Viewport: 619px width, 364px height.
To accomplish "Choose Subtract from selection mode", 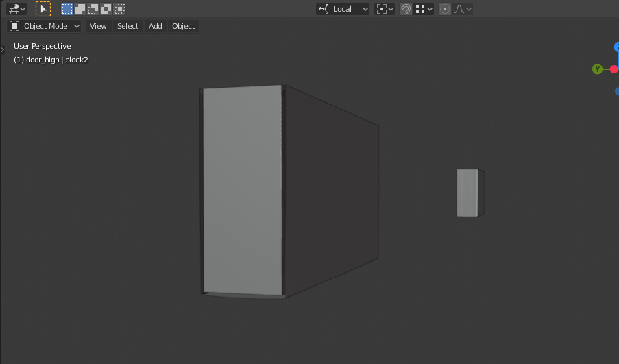I will pyautogui.click(x=93, y=9).
